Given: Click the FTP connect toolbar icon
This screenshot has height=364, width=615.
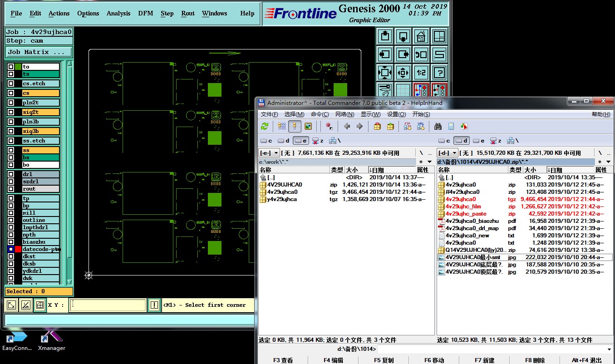Looking at the screenshot, I should pyautogui.click(x=408, y=126).
